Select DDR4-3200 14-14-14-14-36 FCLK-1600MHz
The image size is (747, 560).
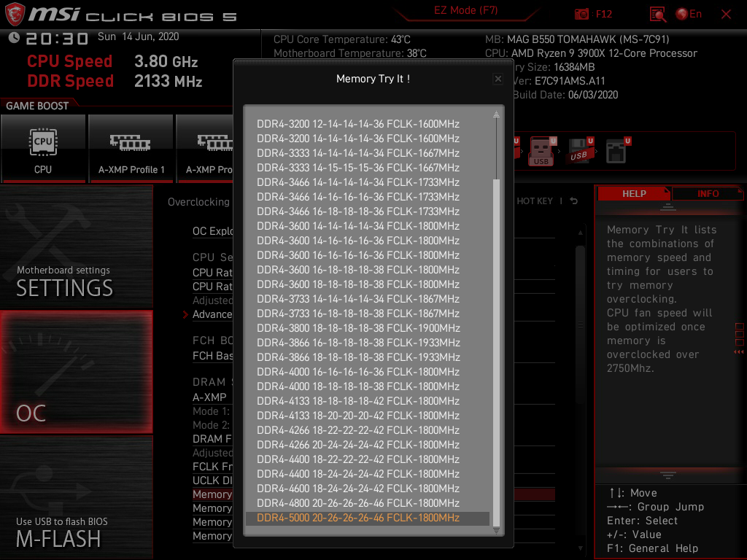coord(368,139)
